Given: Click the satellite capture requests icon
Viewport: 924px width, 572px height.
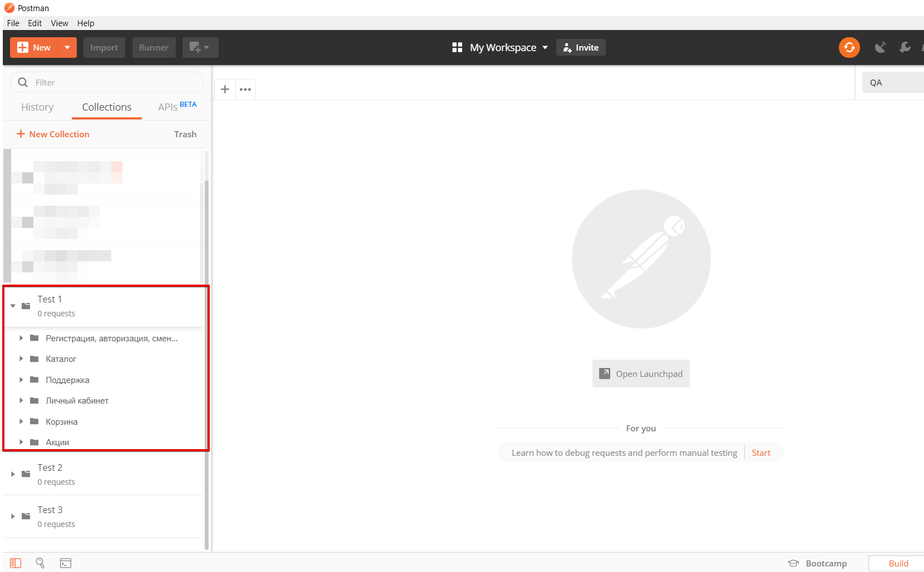Looking at the screenshot, I should (x=880, y=47).
